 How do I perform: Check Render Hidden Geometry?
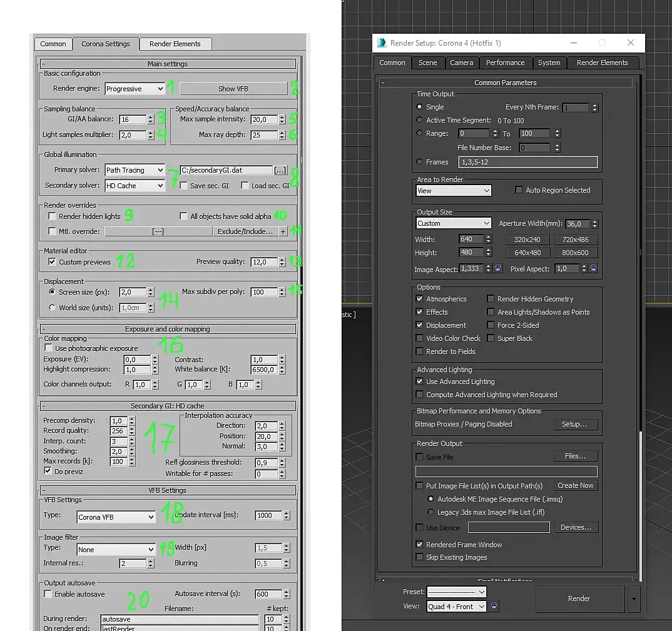(x=491, y=298)
